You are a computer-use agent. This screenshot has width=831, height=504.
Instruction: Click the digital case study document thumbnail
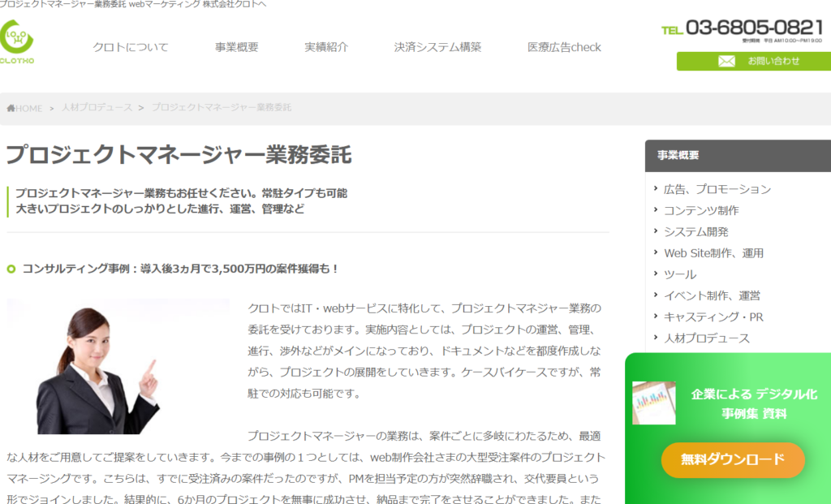[653, 403]
